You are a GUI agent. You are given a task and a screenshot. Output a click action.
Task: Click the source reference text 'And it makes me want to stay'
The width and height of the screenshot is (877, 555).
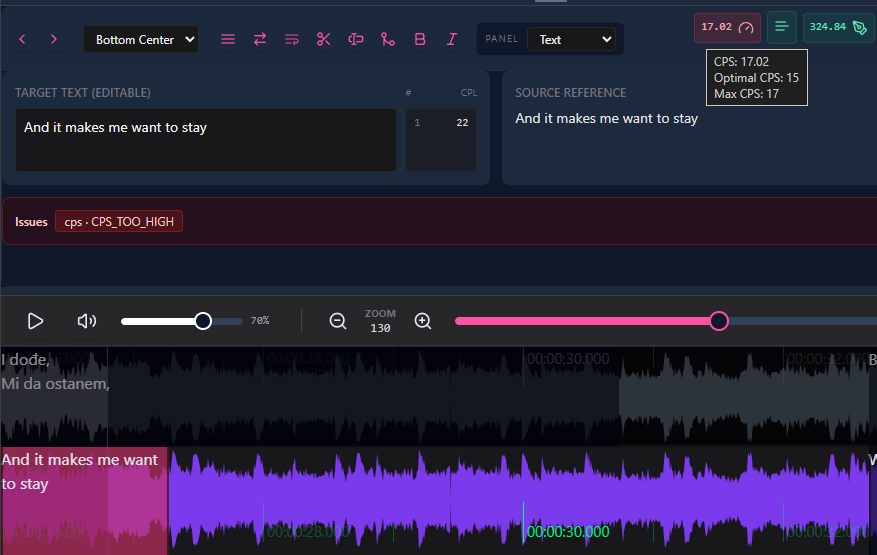click(x=606, y=119)
